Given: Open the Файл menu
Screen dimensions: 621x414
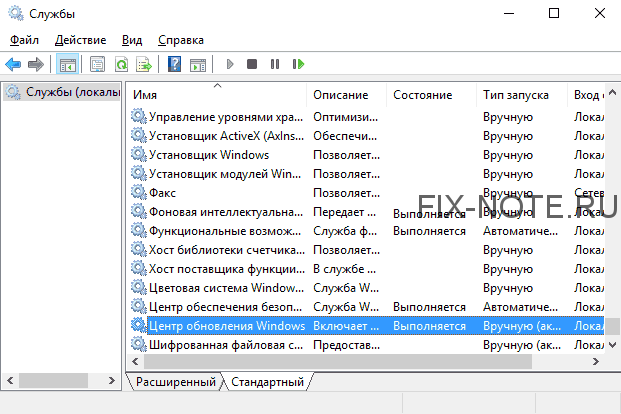Looking at the screenshot, I should [24, 40].
